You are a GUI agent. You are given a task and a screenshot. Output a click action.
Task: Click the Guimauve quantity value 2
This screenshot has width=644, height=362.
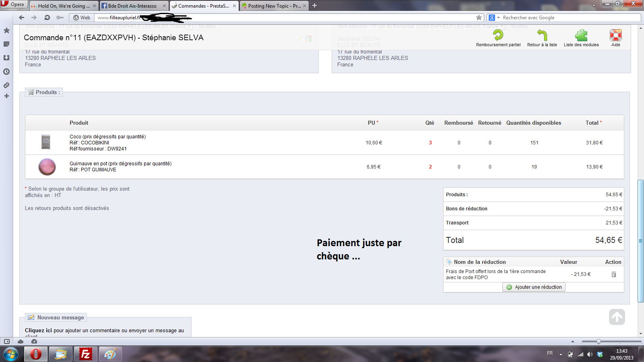[x=430, y=167]
